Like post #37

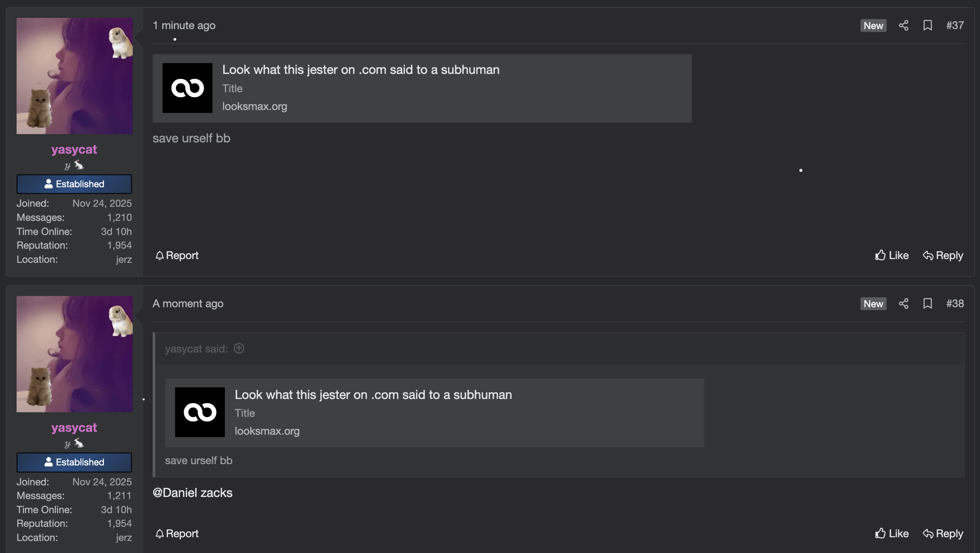[892, 255]
